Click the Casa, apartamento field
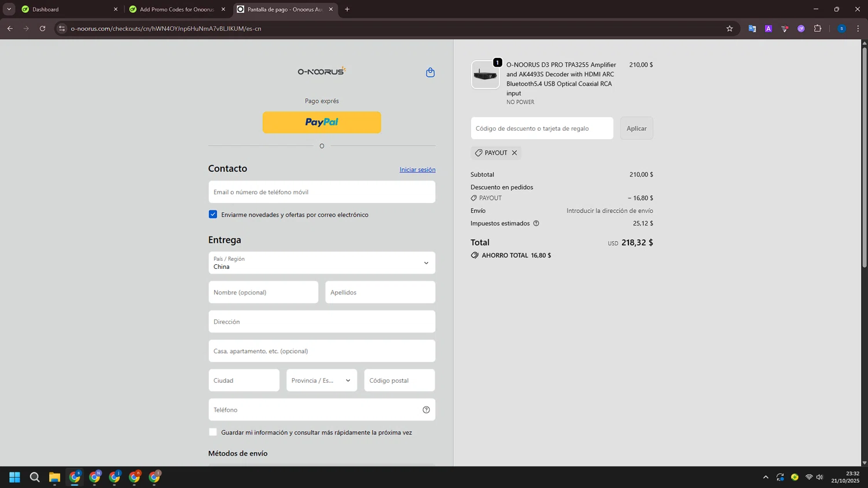 click(x=322, y=351)
